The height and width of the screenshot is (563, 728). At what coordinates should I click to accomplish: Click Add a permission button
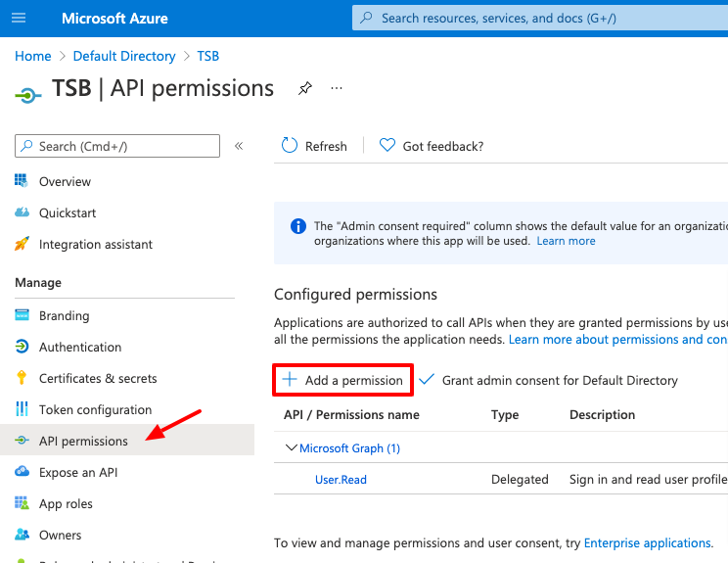342,380
